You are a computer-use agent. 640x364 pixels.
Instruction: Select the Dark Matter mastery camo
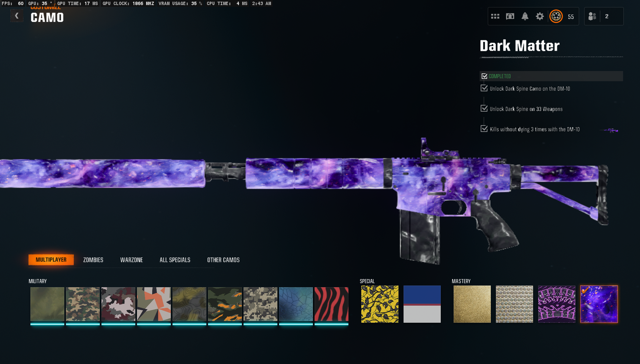click(599, 304)
